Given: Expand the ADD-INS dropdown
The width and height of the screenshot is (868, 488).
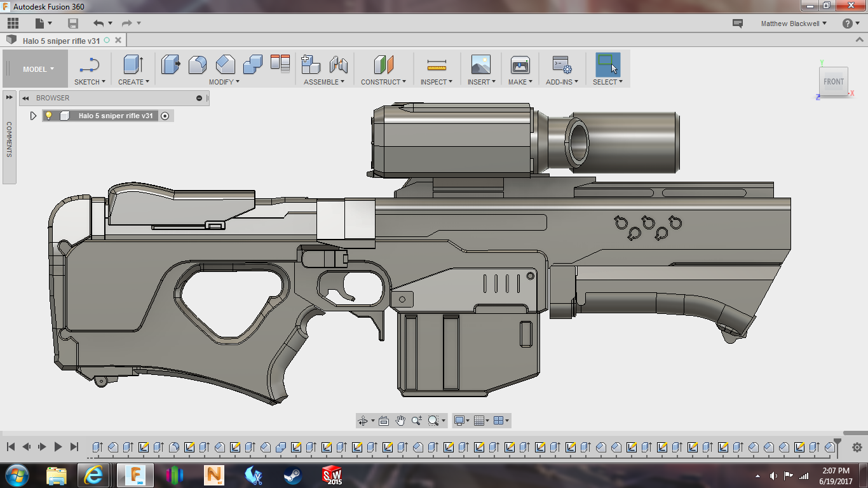Looking at the screenshot, I should (562, 82).
